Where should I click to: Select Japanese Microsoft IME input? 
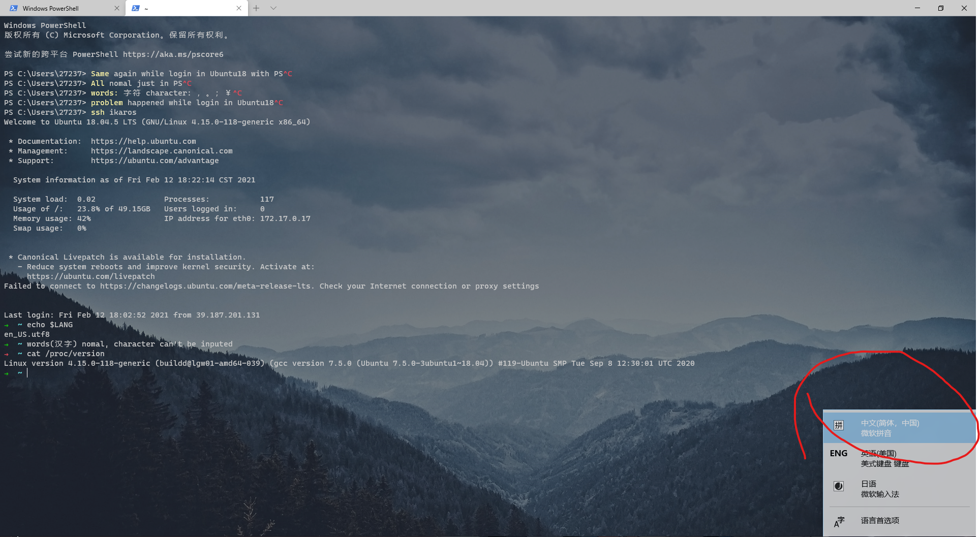[x=899, y=489]
